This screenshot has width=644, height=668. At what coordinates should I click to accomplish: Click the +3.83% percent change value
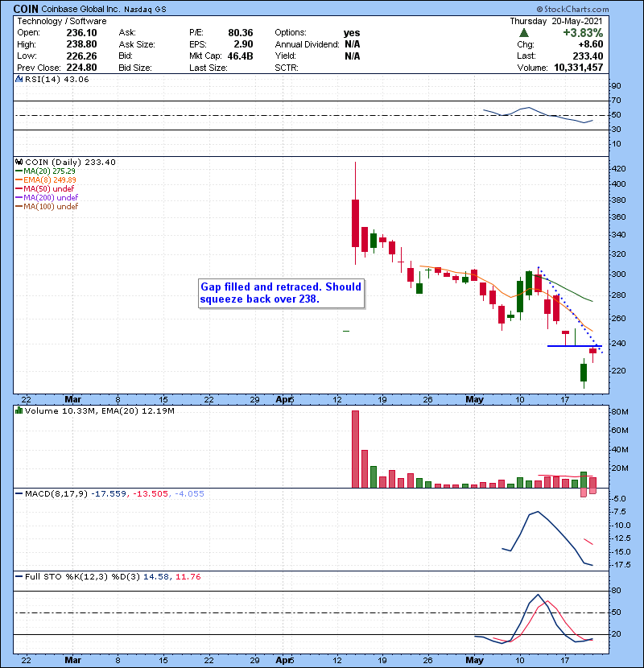coord(583,33)
